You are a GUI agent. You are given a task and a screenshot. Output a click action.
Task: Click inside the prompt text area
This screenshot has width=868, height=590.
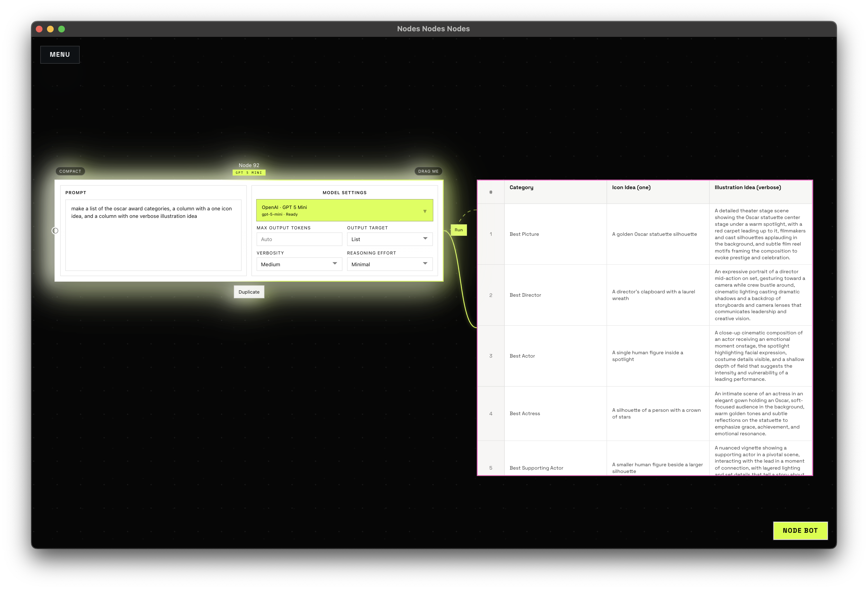click(x=153, y=239)
